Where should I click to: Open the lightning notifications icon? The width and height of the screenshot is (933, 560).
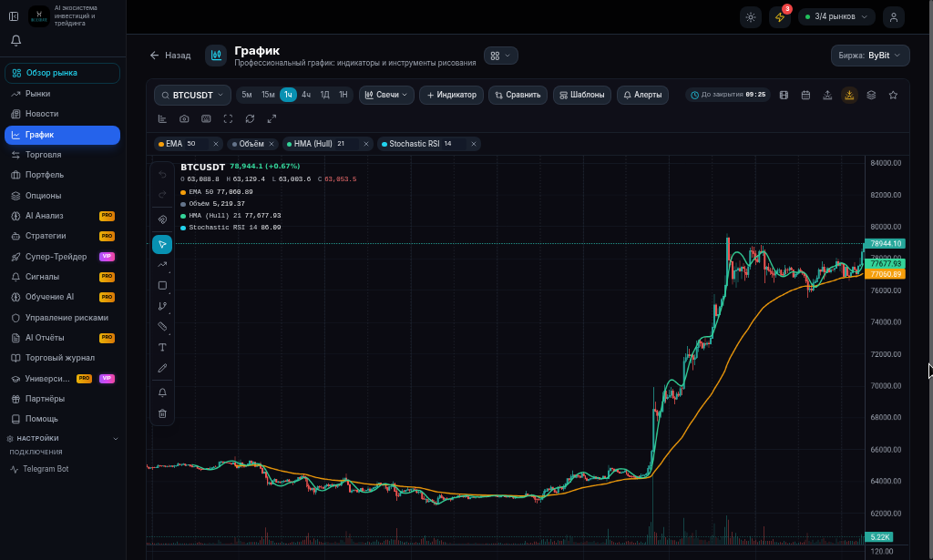click(780, 17)
